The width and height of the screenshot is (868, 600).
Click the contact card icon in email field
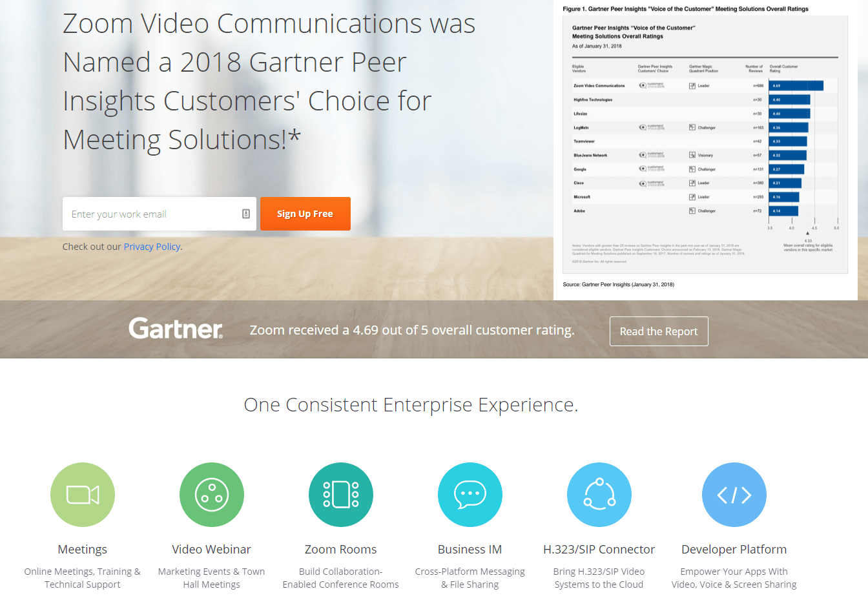246,214
